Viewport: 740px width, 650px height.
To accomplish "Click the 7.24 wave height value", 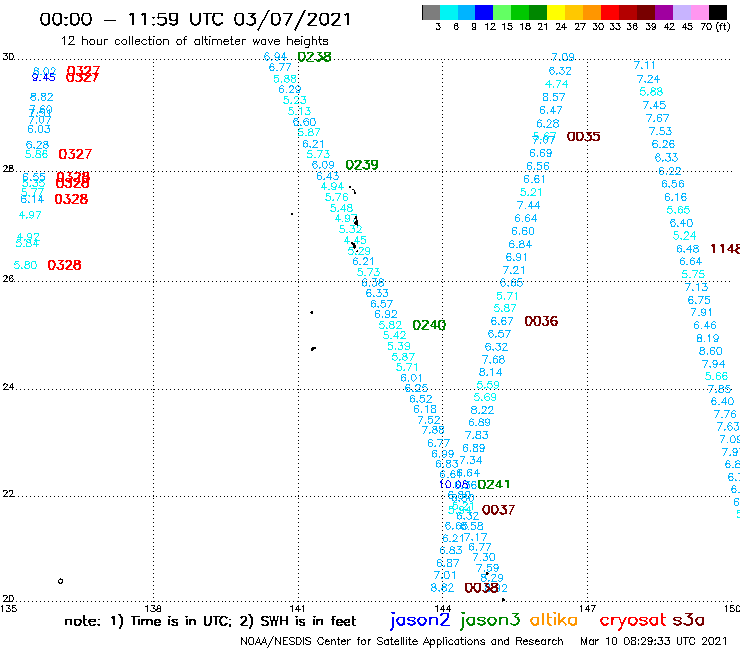I will coord(648,79).
